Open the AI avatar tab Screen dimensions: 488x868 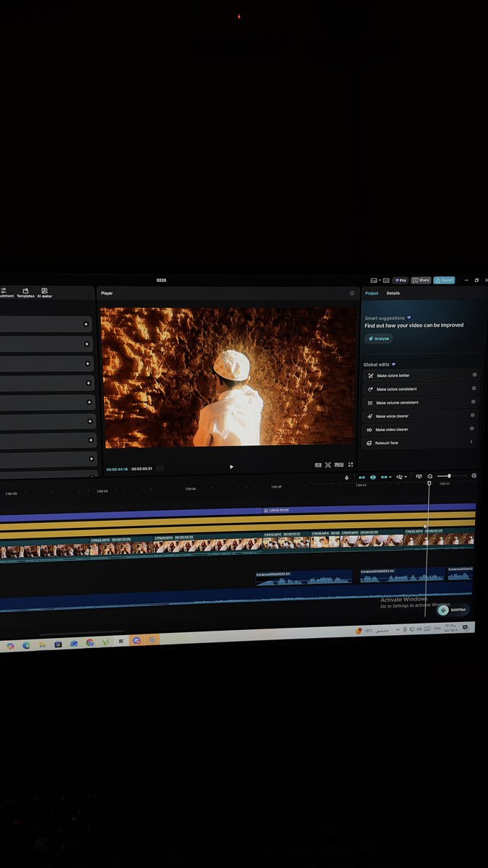tap(45, 293)
